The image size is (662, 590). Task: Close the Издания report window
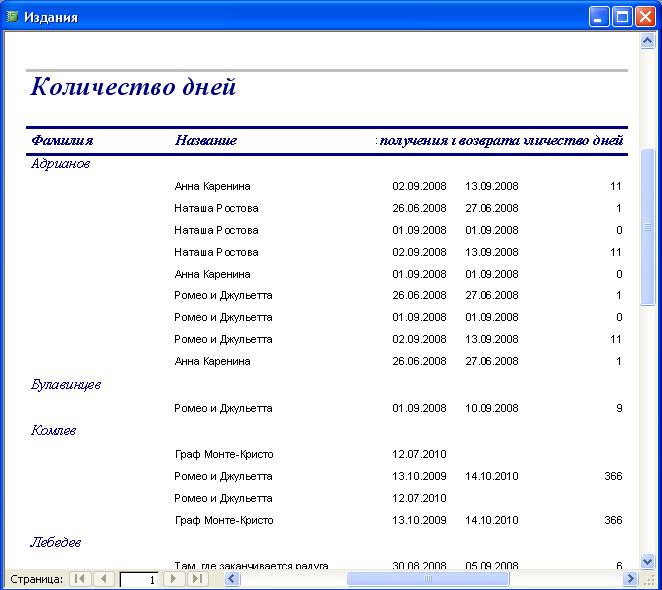646,17
